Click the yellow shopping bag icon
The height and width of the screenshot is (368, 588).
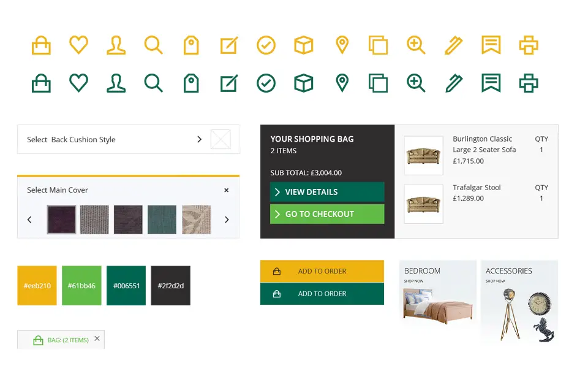(x=41, y=45)
